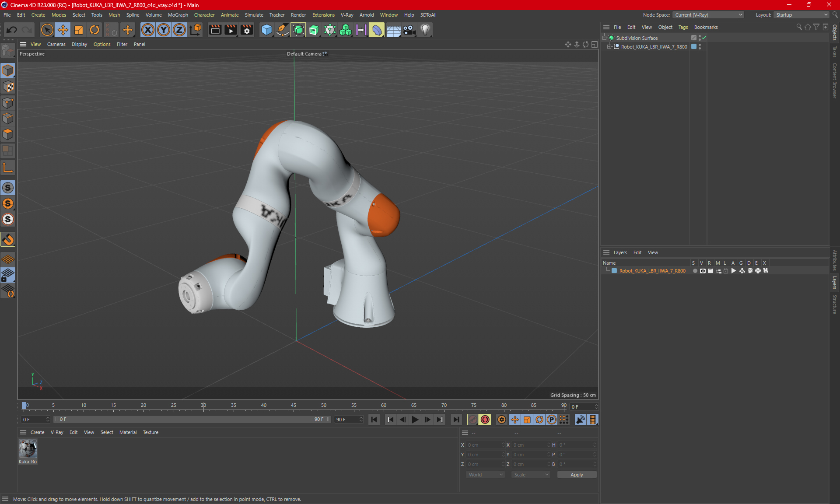Toggle Subdivision Surface enabled checkmark

[704, 38]
